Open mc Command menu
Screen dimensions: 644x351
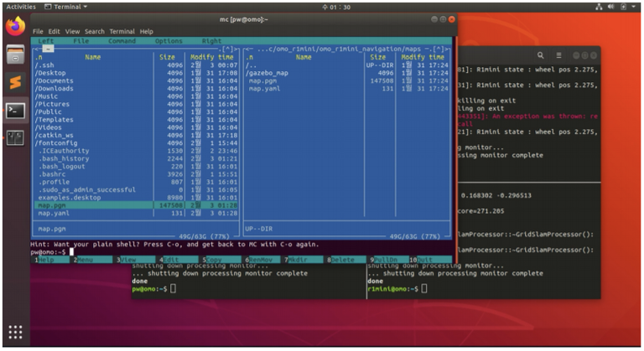coord(122,41)
